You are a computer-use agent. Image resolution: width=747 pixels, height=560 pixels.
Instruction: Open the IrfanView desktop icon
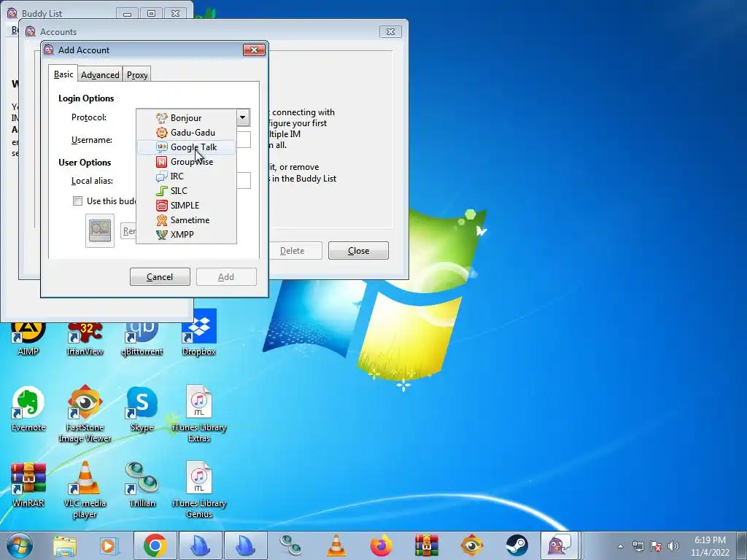[x=85, y=337]
